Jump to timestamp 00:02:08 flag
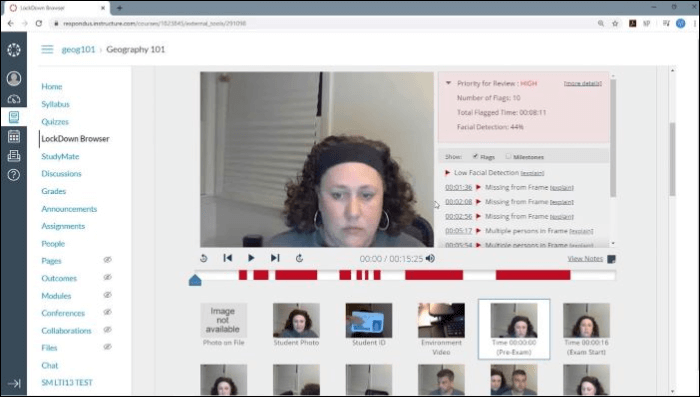Viewport: 700px width, 397px height. (x=458, y=202)
